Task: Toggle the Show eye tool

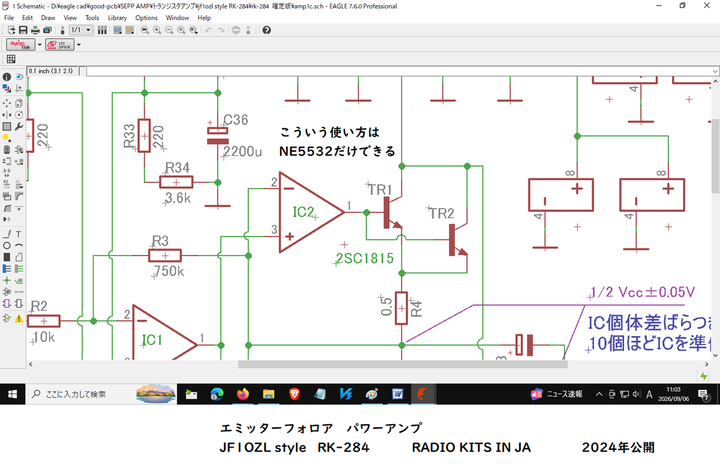Action: 19,77
